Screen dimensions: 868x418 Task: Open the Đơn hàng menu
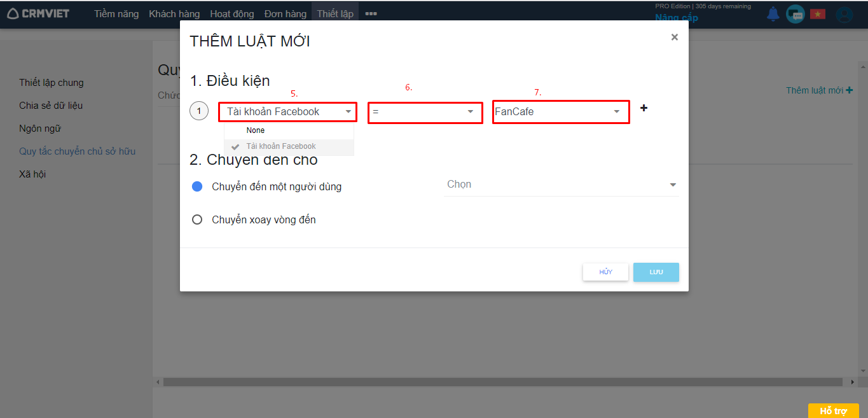click(286, 13)
